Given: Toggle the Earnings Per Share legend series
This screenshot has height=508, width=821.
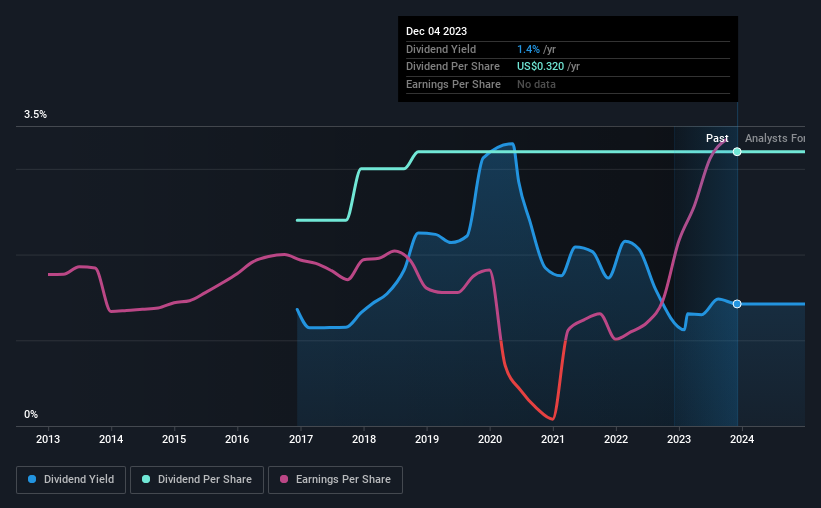Looking at the screenshot, I should point(335,480).
